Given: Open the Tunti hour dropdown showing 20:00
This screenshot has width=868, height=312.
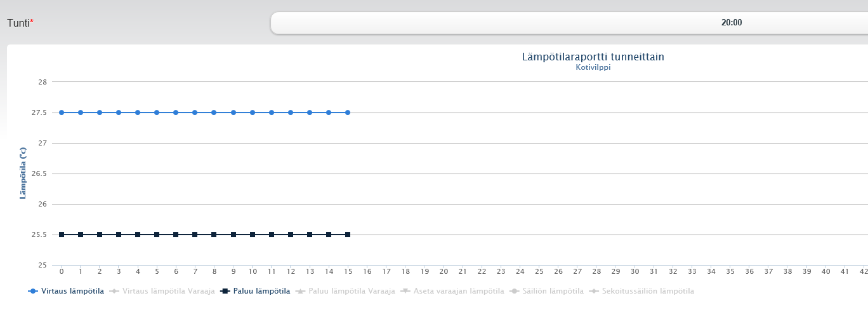Looking at the screenshot, I should point(569,23).
